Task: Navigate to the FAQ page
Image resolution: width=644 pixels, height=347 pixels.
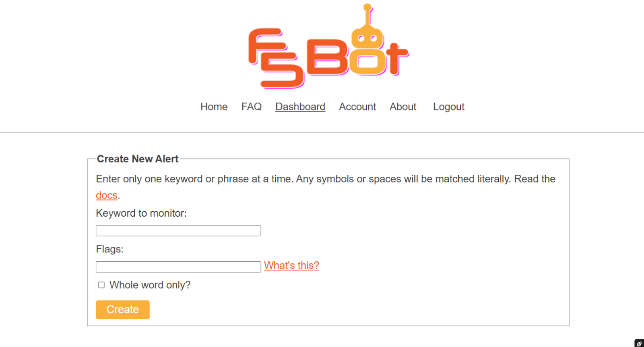Action: tap(251, 107)
